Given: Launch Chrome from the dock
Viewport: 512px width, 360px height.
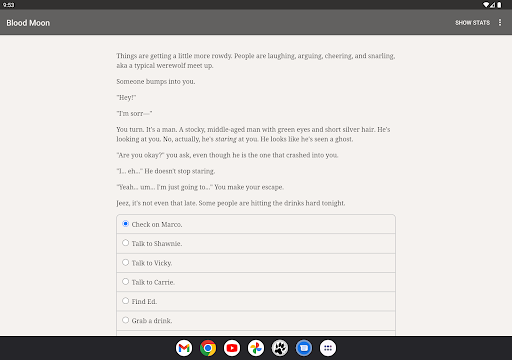Looking at the screenshot, I should pos(208,348).
